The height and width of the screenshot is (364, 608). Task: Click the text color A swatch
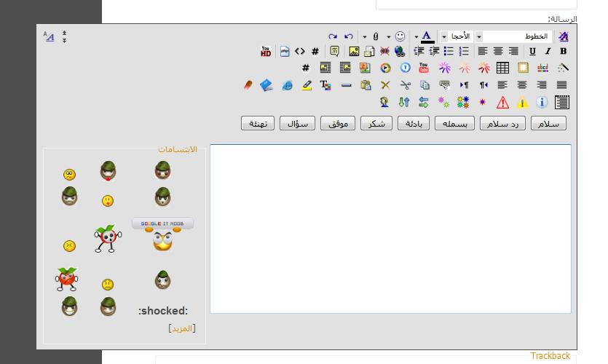[x=427, y=36]
